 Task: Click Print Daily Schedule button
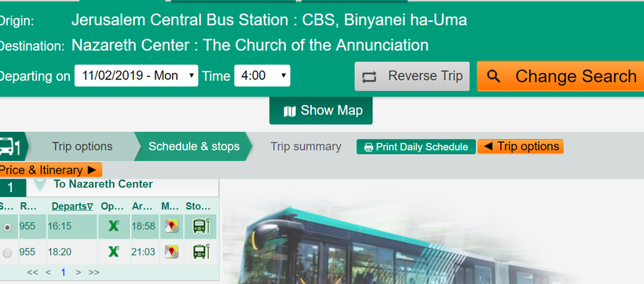(416, 147)
